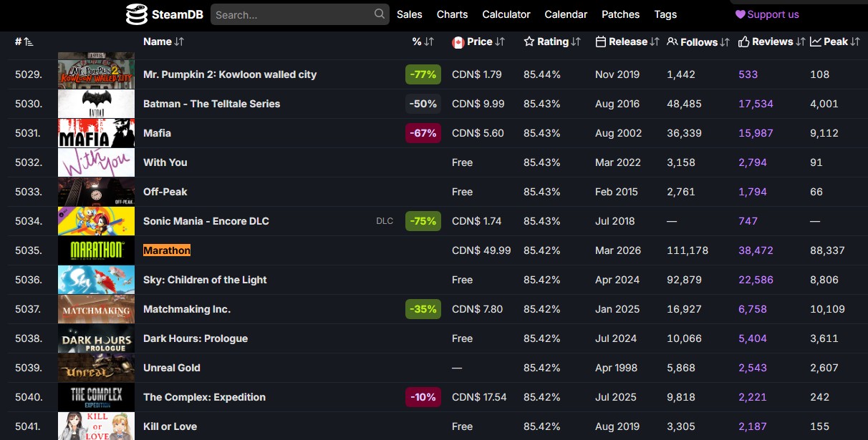Image resolution: width=868 pixels, height=440 pixels.
Task: Click the -77% discount badge
Action: [423, 74]
